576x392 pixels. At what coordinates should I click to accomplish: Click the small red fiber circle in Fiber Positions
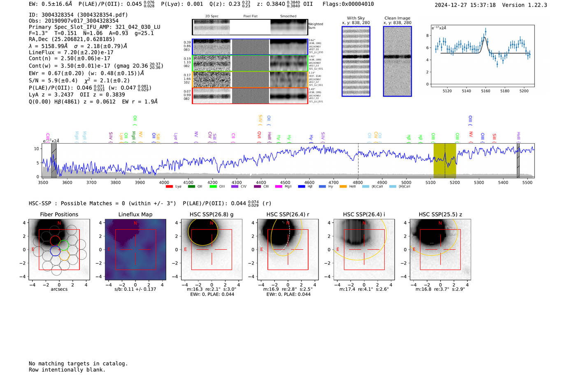click(55, 241)
